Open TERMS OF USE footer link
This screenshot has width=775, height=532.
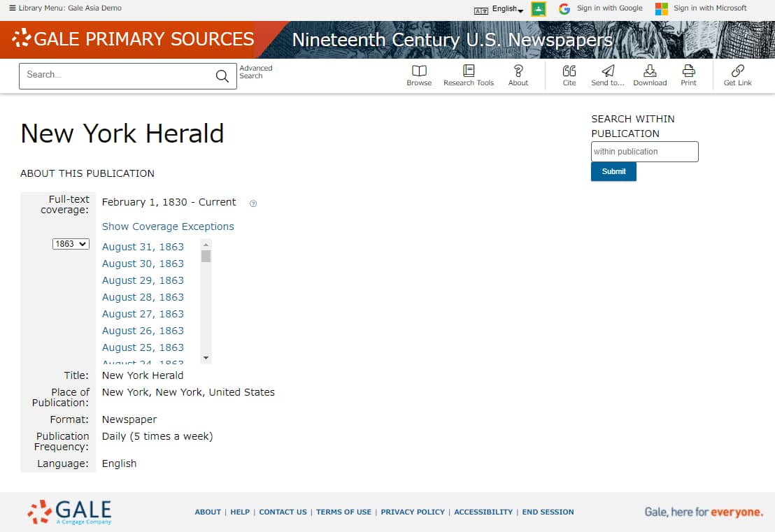(343, 512)
